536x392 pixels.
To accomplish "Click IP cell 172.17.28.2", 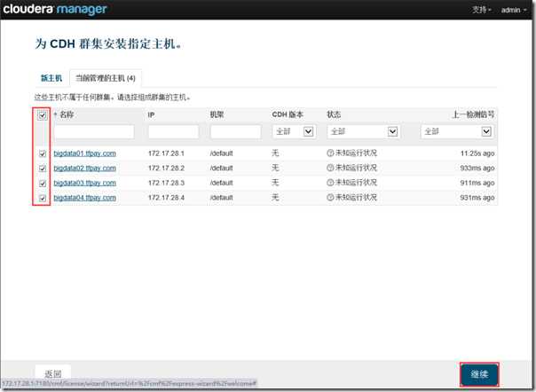I will pyautogui.click(x=166, y=169).
